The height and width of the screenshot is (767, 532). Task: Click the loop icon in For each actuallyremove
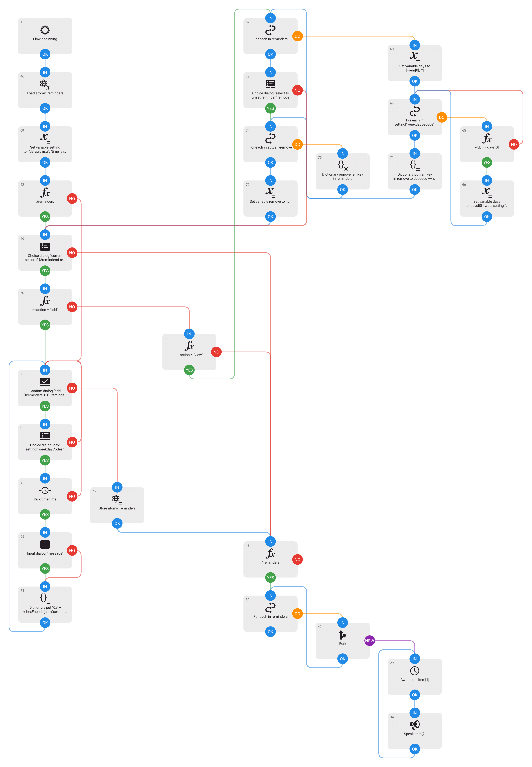tap(270, 138)
